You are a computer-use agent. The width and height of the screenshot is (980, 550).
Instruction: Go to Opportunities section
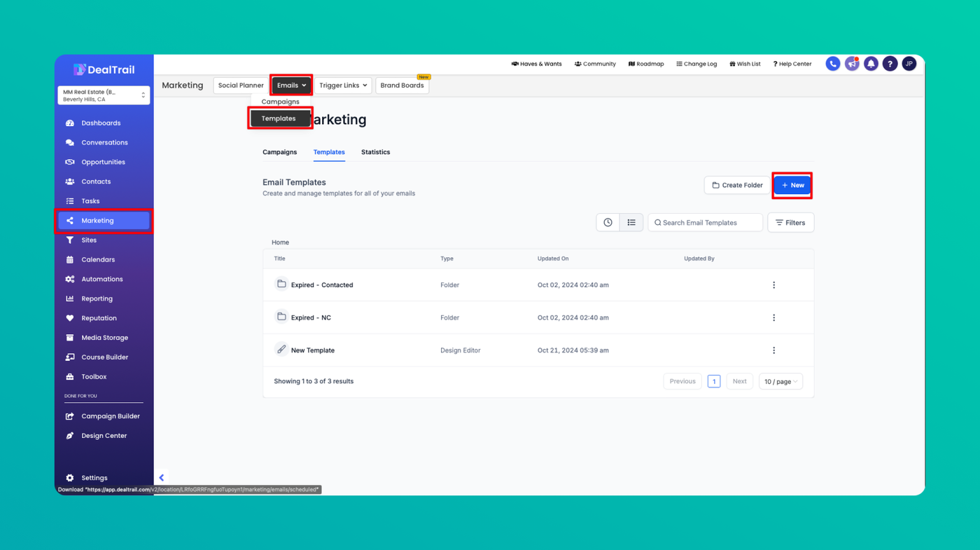(x=104, y=162)
